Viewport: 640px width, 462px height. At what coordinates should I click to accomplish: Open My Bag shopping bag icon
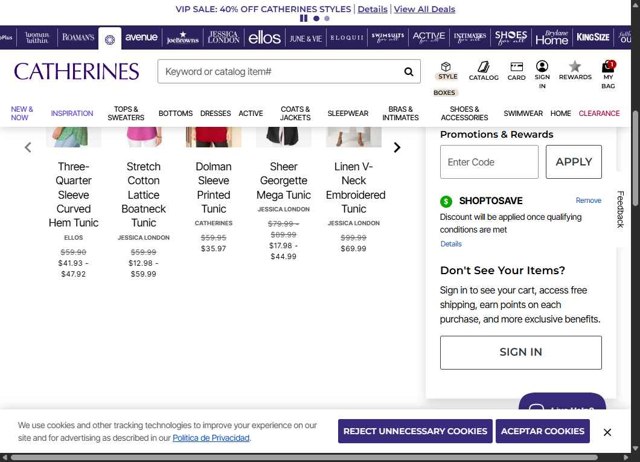(608, 66)
